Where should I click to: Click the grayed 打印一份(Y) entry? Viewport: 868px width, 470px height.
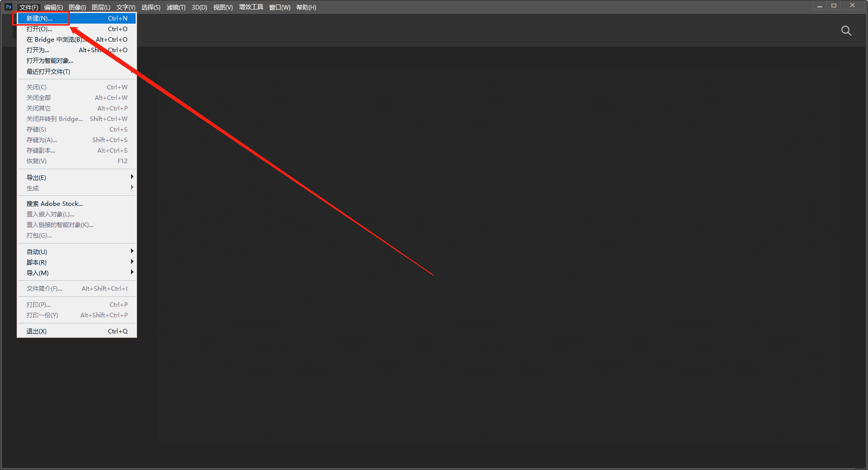[x=77, y=315]
